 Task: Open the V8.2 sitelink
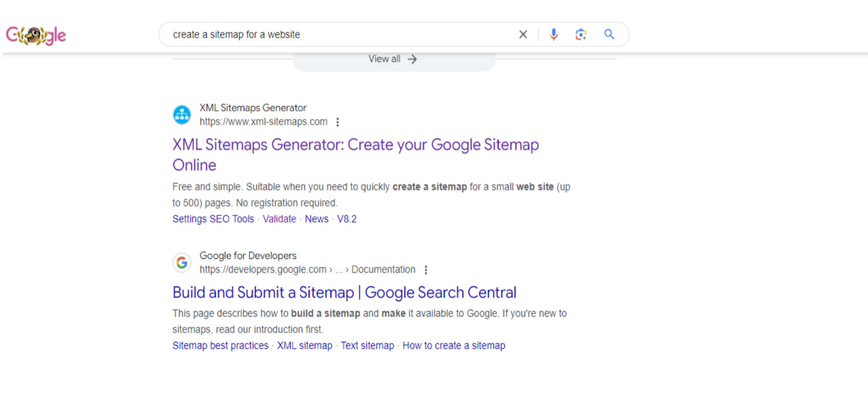(x=347, y=219)
